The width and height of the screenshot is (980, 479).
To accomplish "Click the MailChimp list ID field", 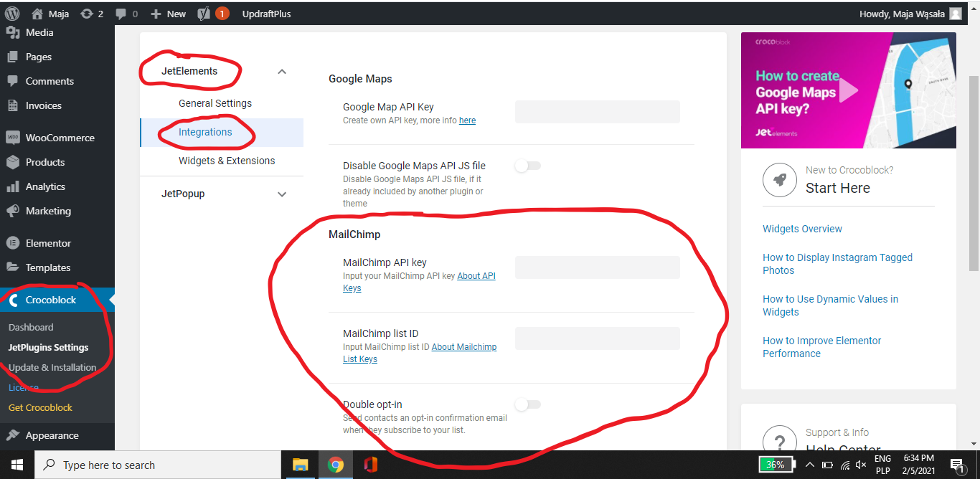I will [x=597, y=338].
